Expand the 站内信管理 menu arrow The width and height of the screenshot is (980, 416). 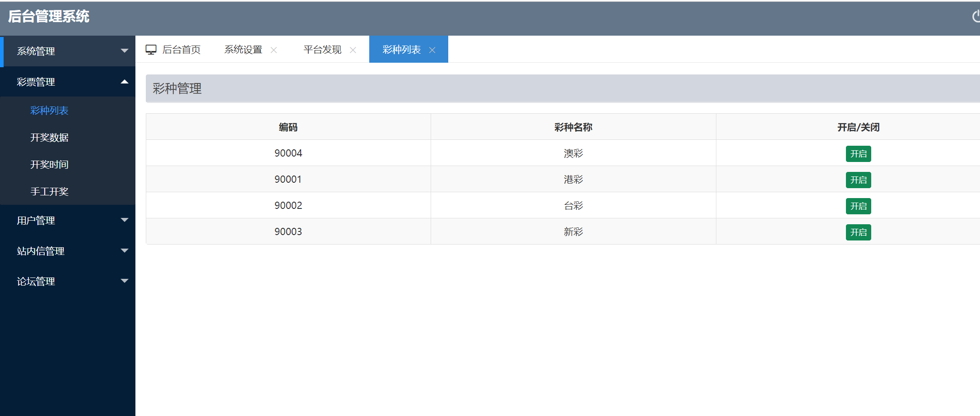(x=125, y=251)
